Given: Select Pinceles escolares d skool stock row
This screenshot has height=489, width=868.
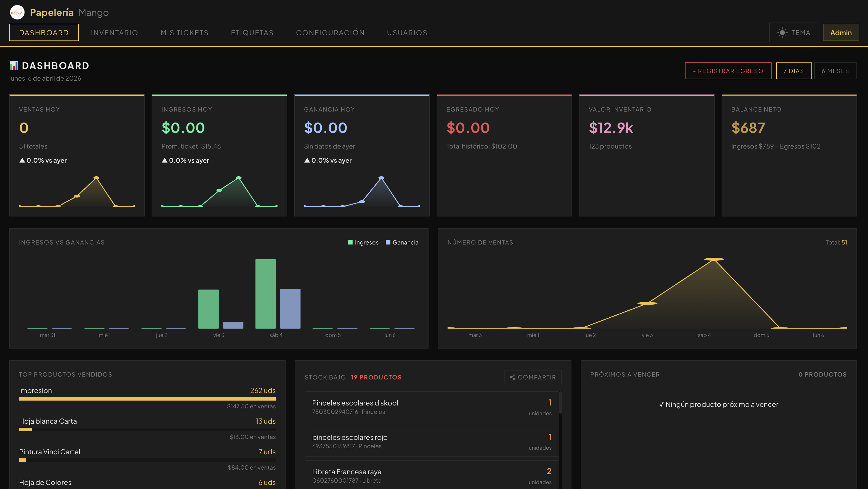Looking at the screenshot, I should tap(431, 407).
